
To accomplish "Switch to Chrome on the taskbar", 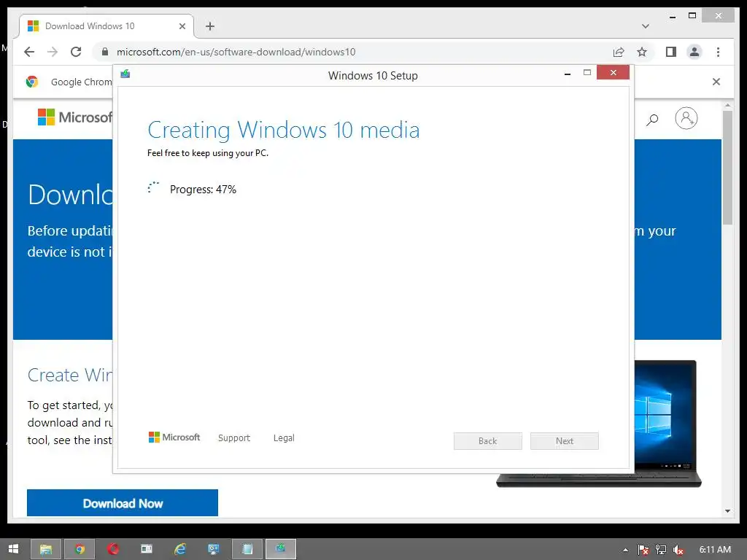I will tap(80, 549).
